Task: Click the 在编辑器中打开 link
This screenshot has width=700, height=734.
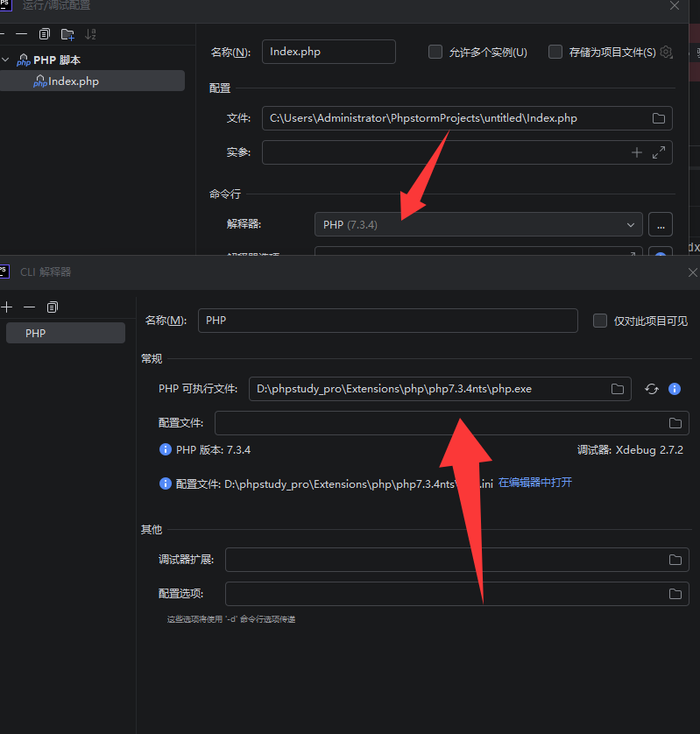Action: [x=534, y=483]
